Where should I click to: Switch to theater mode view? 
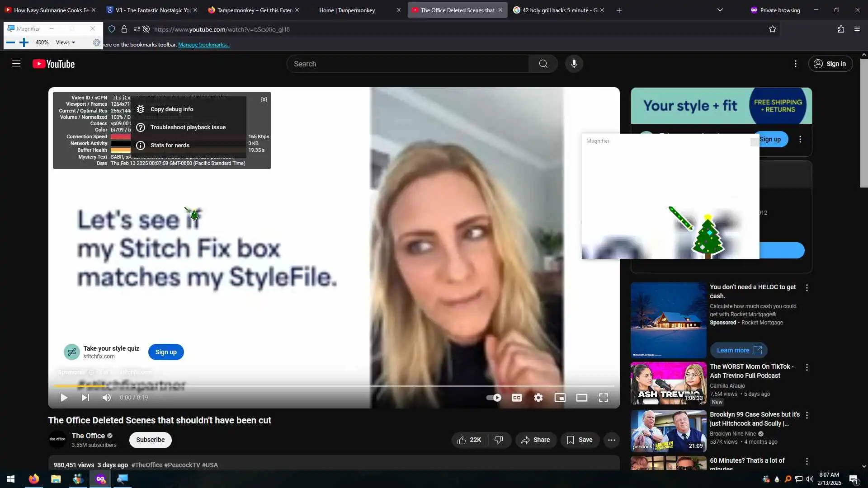click(581, 398)
